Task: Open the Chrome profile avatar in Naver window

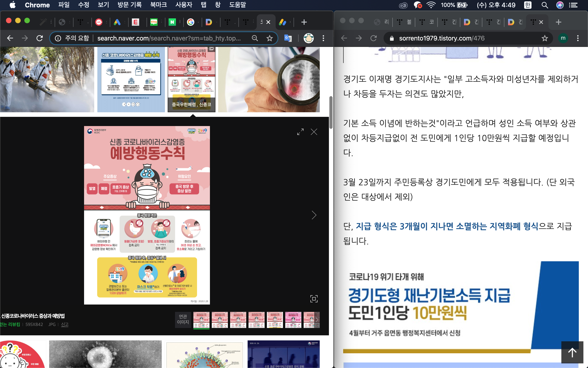Action: (x=308, y=38)
